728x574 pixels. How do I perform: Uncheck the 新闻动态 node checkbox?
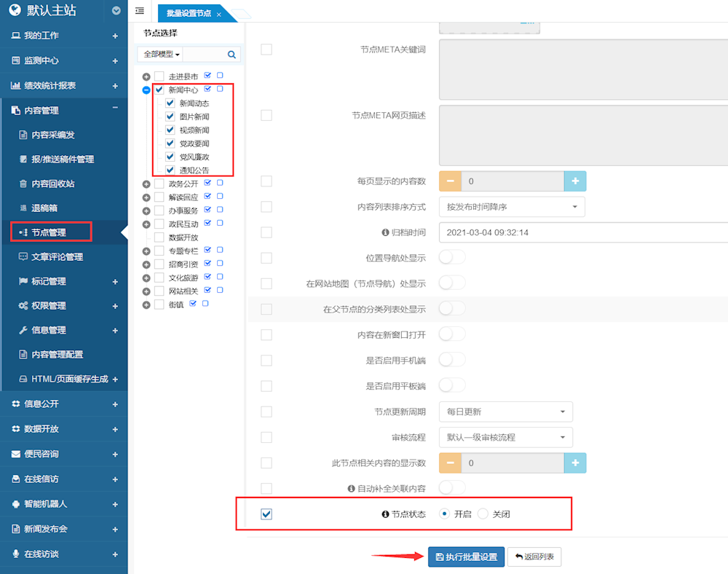170,103
